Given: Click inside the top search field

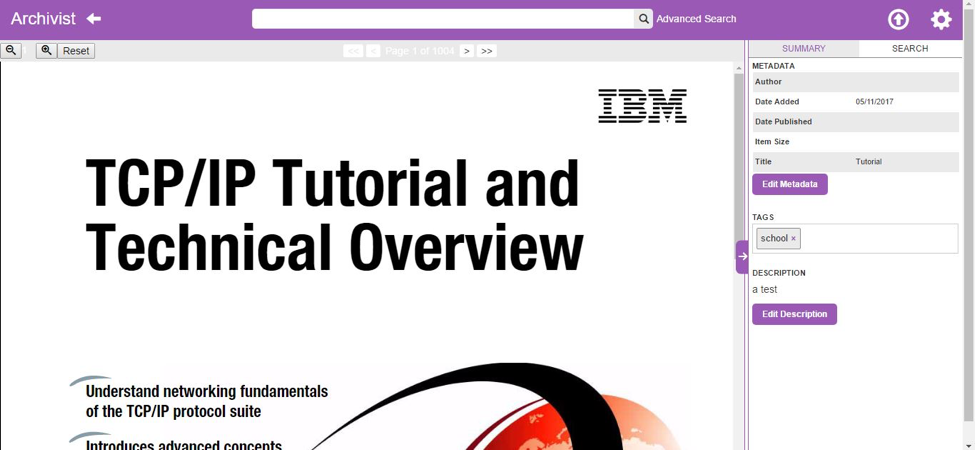Looking at the screenshot, I should 443,19.
